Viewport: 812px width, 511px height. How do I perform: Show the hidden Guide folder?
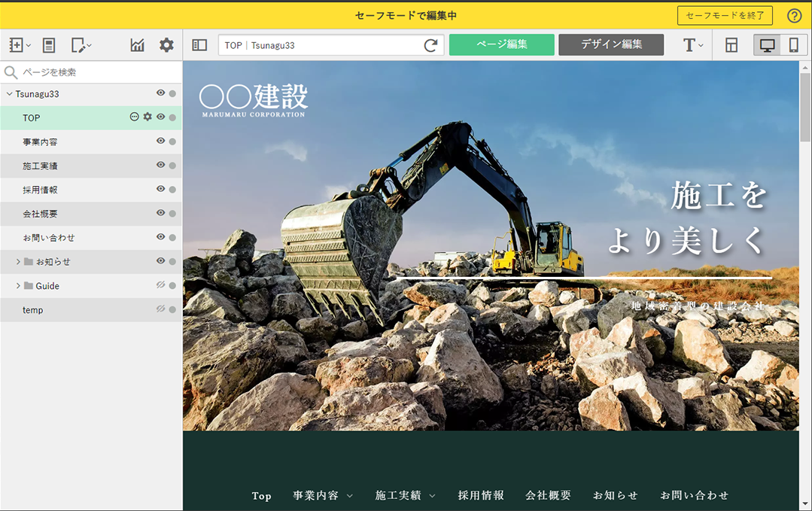pos(160,285)
